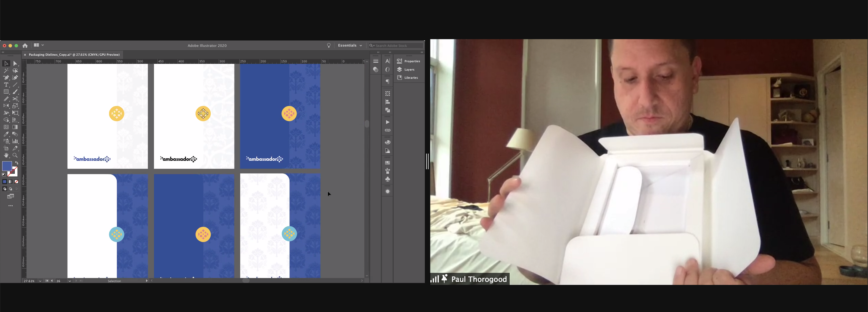Screen dimensions: 868x312
Task: Pick the Scale tool
Action: point(15,106)
